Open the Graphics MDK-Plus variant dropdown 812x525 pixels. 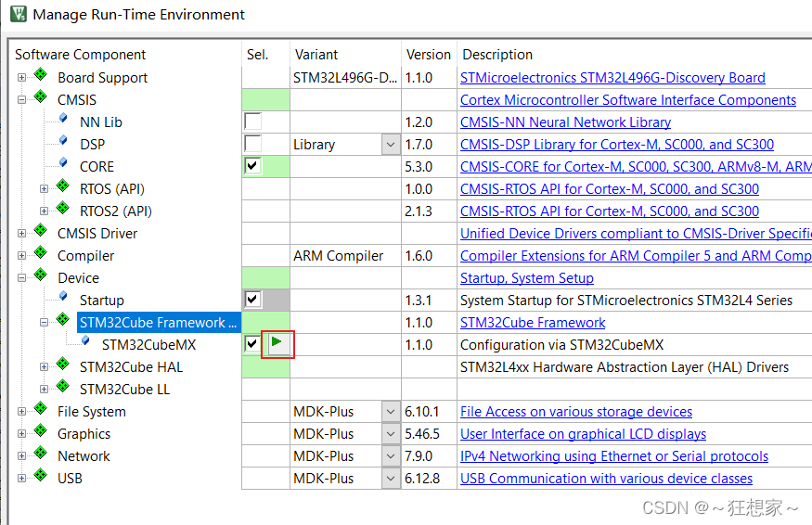(x=391, y=434)
